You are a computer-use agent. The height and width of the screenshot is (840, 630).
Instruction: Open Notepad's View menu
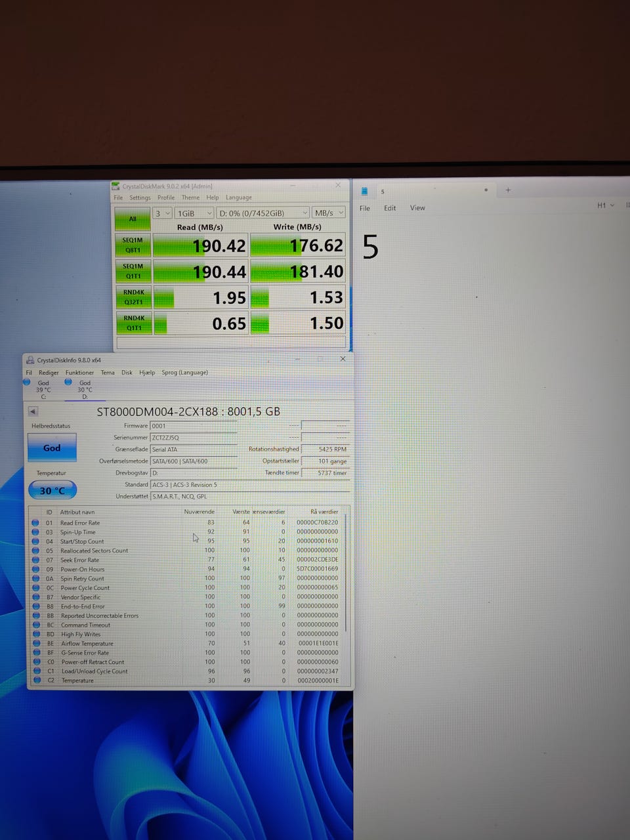pyautogui.click(x=417, y=208)
